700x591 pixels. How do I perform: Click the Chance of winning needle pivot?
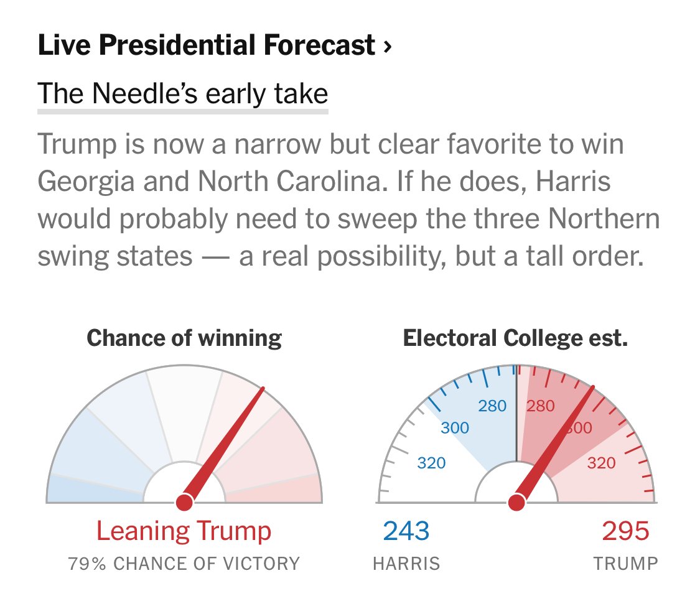184,501
